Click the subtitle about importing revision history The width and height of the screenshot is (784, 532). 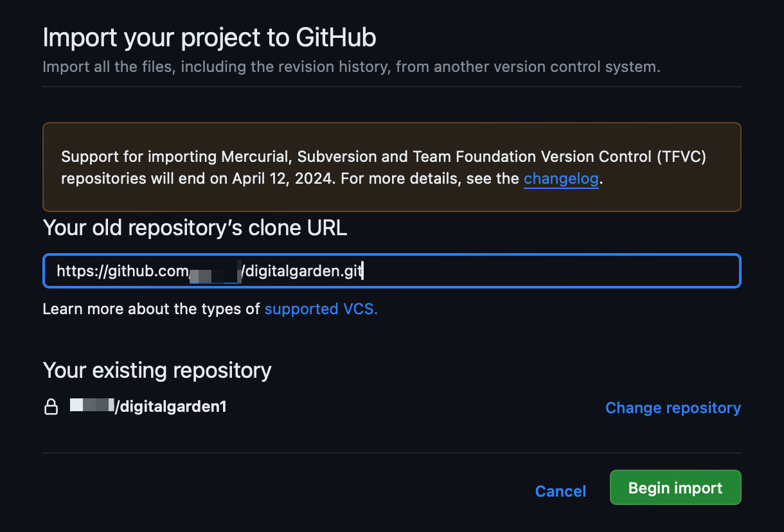351,67
